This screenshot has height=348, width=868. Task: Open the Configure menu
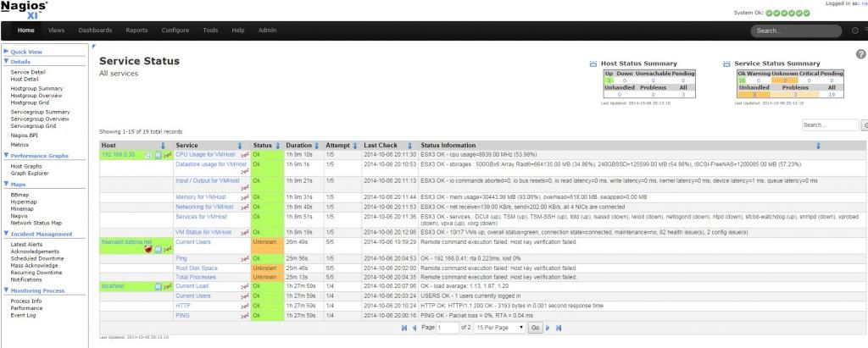click(175, 30)
